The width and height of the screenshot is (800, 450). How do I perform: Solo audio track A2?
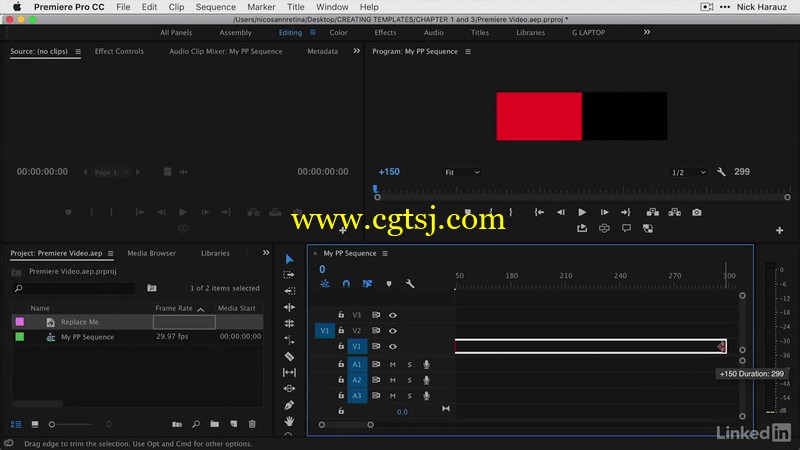pos(409,380)
